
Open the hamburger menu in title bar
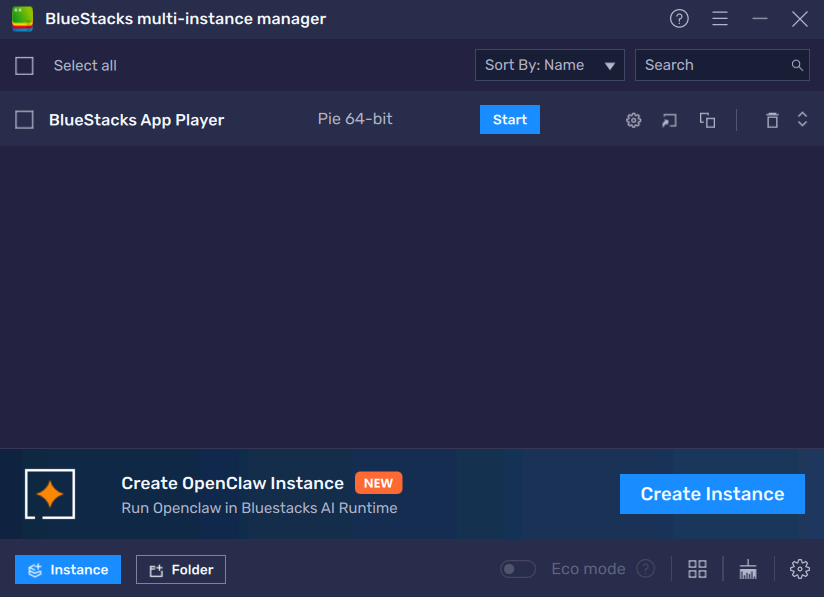click(x=719, y=19)
